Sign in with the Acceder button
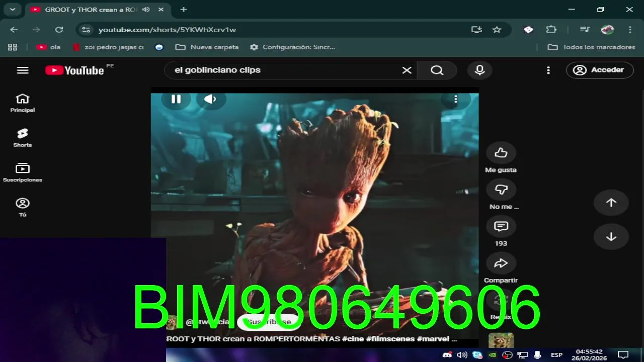644x362 pixels. coord(600,70)
